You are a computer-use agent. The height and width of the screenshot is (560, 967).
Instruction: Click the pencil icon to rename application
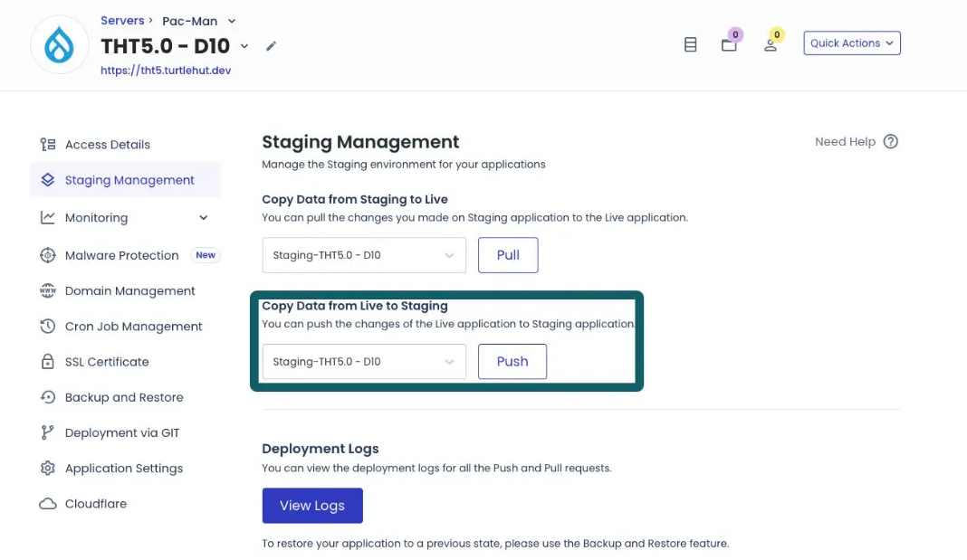[x=271, y=46]
